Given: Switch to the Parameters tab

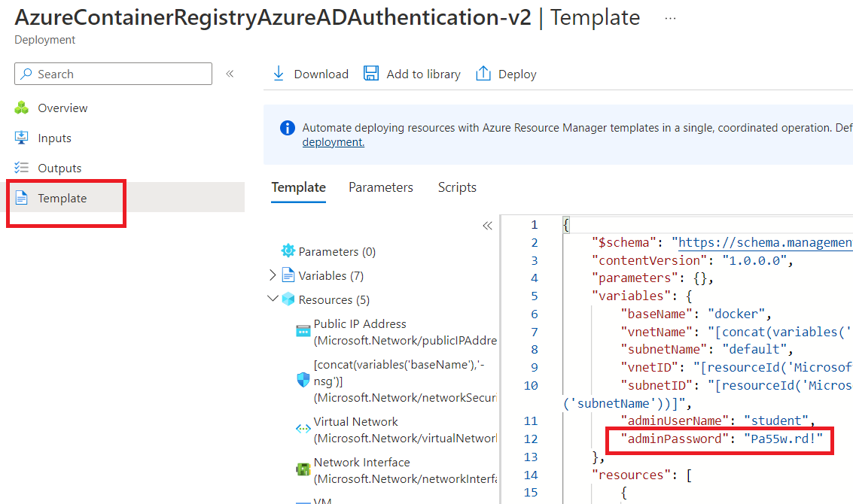Looking at the screenshot, I should point(381,187).
